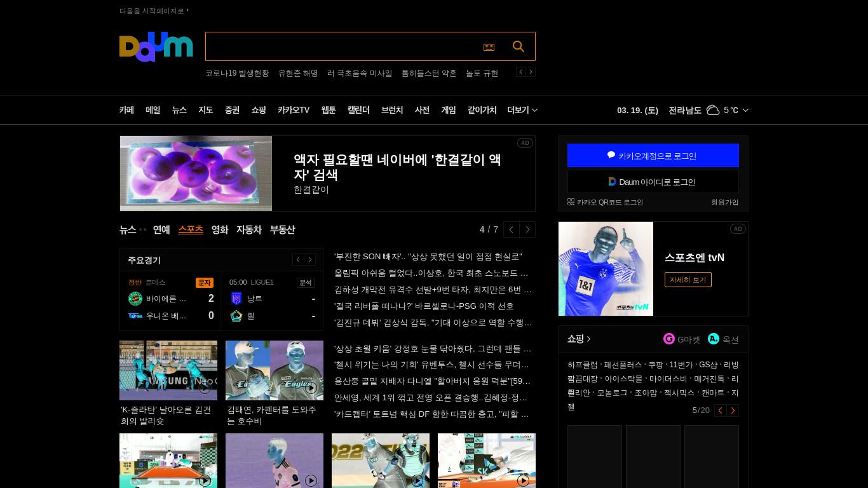
Task: Play the K-즐라탄 김건희 video
Action: pyautogui.click(x=205, y=388)
